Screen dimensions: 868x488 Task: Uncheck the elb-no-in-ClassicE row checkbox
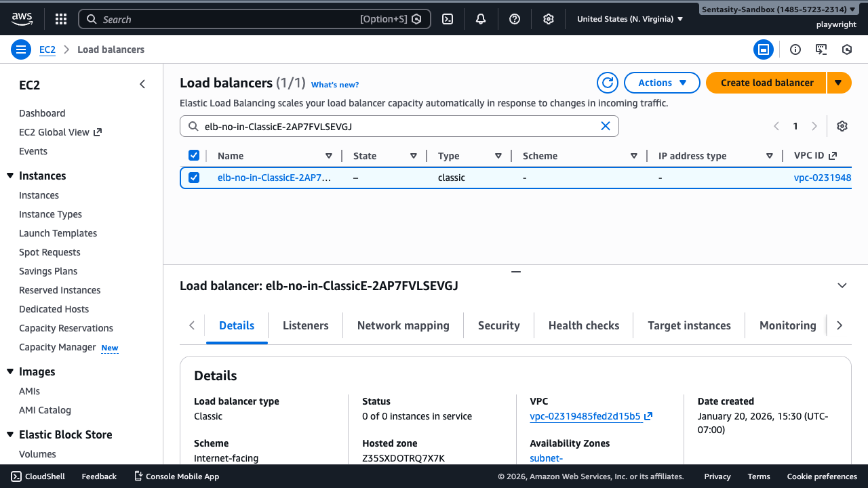[x=194, y=177]
